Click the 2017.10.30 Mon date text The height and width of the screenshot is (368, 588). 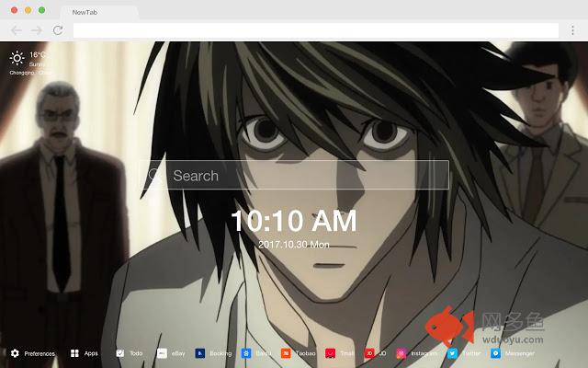click(294, 245)
